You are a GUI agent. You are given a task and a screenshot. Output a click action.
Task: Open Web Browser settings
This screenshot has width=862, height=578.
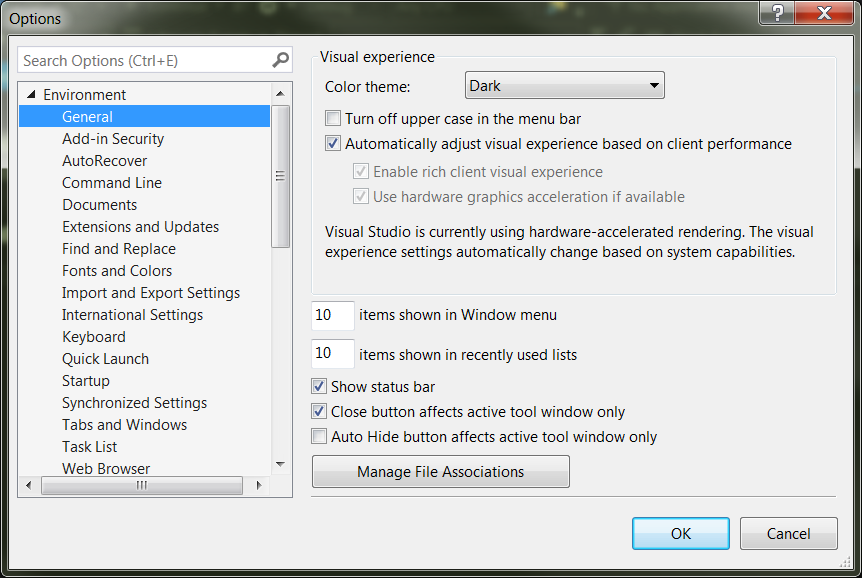(x=106, y=468)
